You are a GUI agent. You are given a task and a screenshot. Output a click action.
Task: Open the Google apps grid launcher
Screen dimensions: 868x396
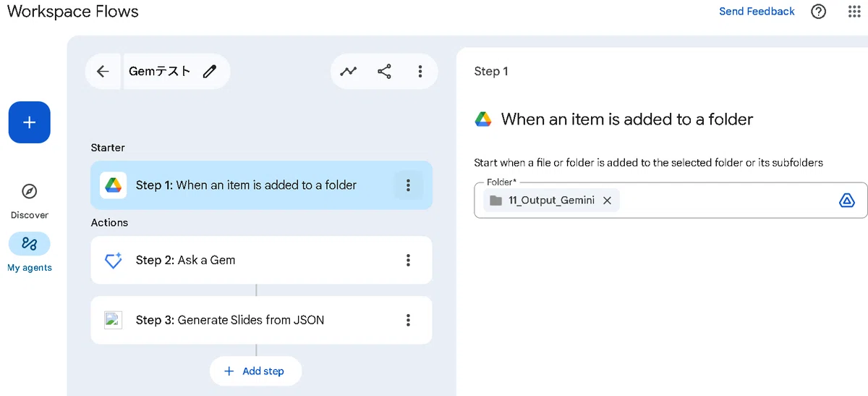click(854, 12)
